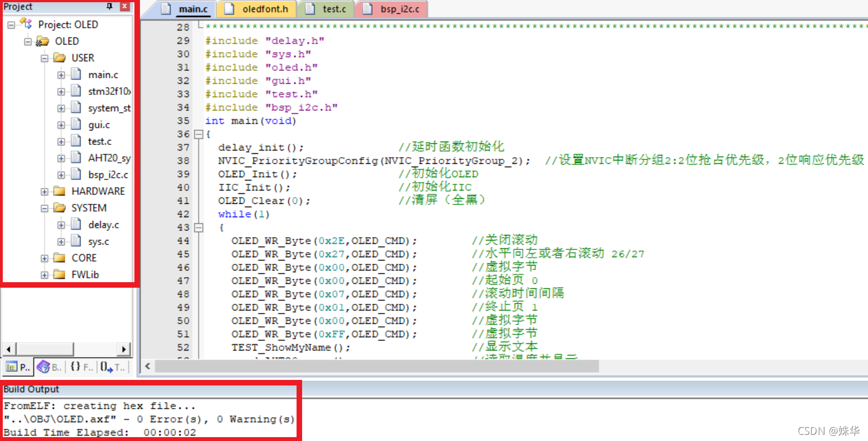
Task: Click the 'Build Time Elapsed' output line
Action: (100, 432)
